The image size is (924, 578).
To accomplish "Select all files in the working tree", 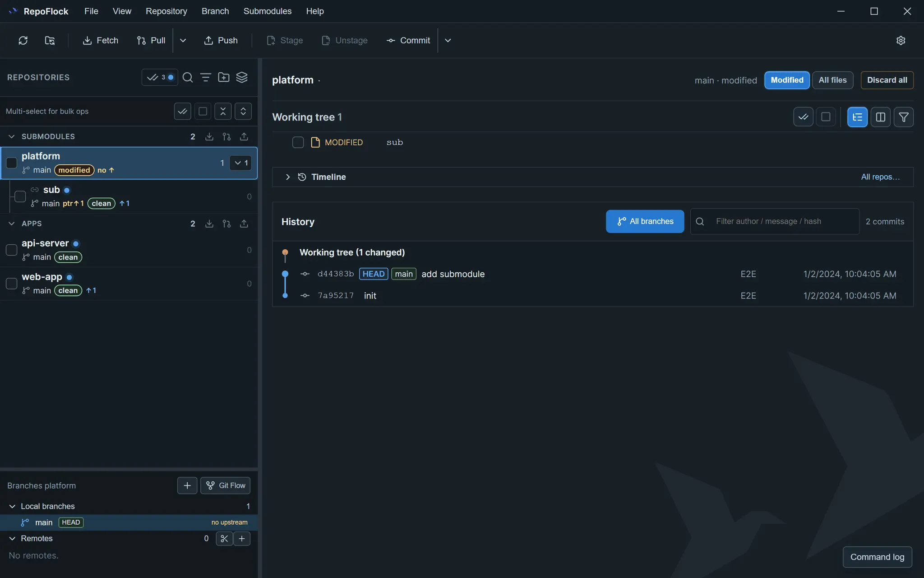I will point(803,117).
